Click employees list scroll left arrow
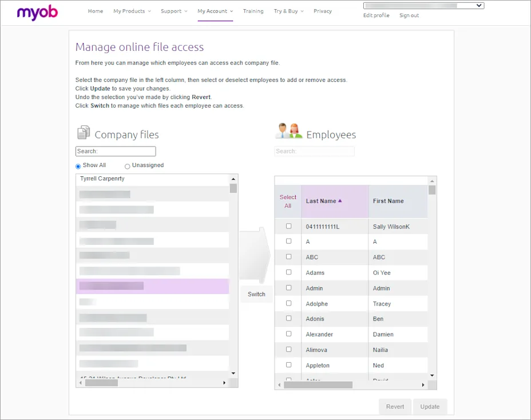Image resolution: width=531 pixels, height=420 pixels. click(x=279, y=385)
